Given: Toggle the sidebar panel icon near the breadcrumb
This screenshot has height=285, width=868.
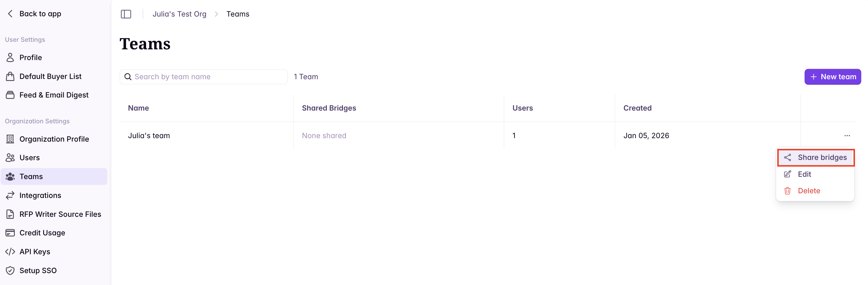Looking at the screenshot, I should (126, 14).
